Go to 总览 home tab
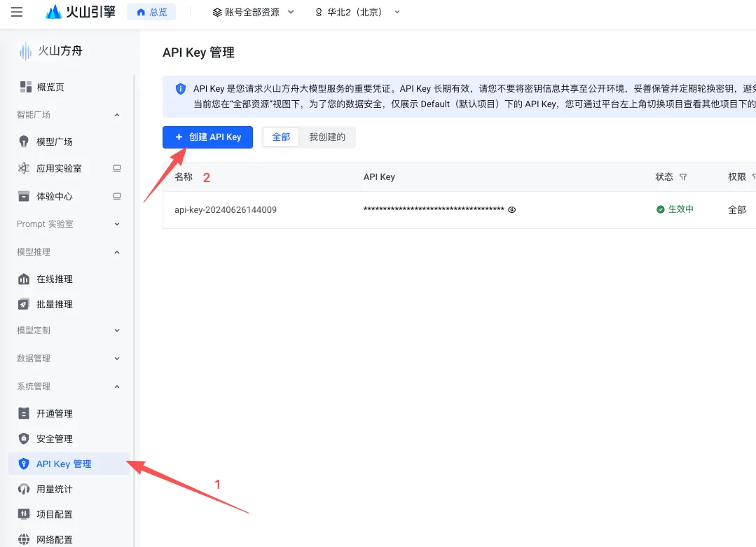 tap(151, 12)
